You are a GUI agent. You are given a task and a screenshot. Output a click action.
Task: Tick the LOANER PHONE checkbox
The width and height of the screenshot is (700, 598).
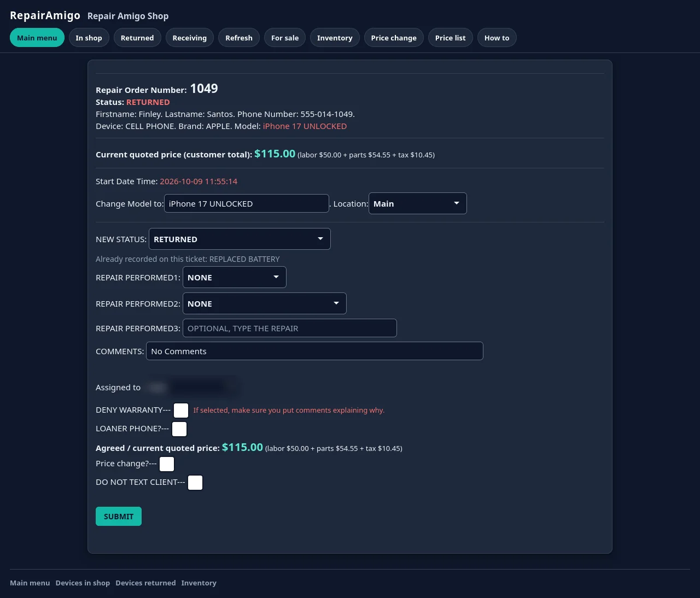(179, 429)
